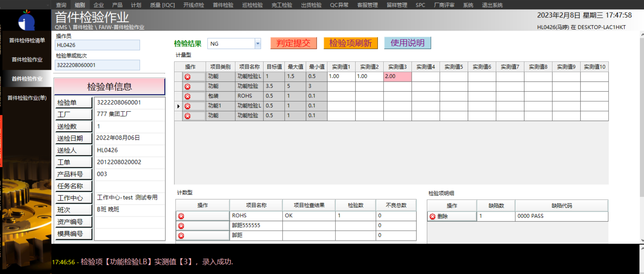
Task: Open the 查询 menu
Action: pos(61,5)
